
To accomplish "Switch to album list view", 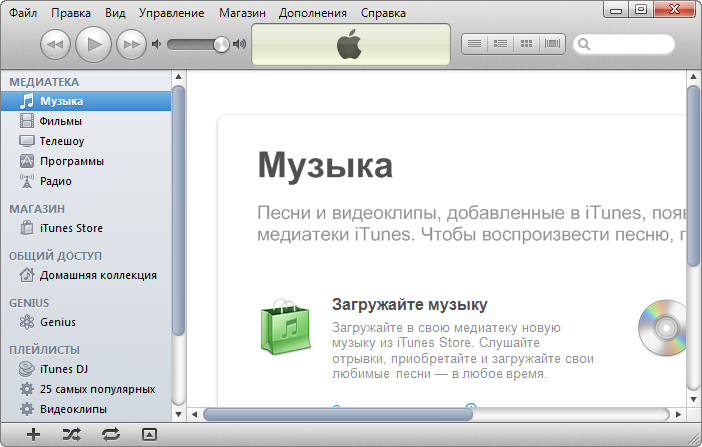I will (x=501, y=43).
